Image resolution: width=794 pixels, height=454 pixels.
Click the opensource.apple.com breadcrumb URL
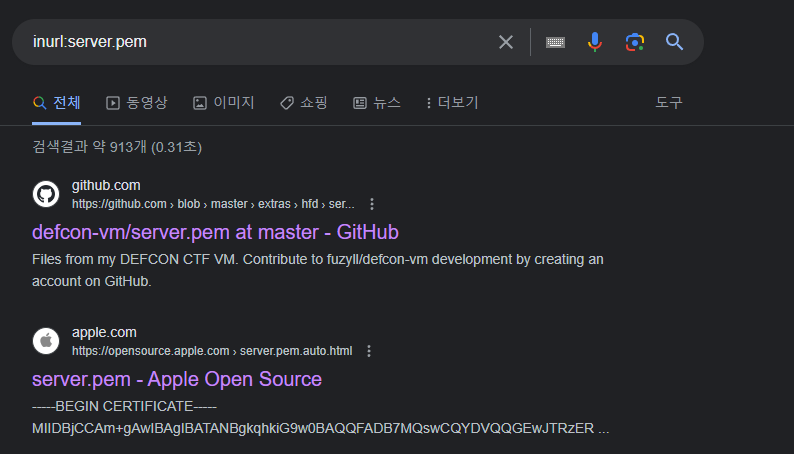pyautogui.click(x=212, y=351)
